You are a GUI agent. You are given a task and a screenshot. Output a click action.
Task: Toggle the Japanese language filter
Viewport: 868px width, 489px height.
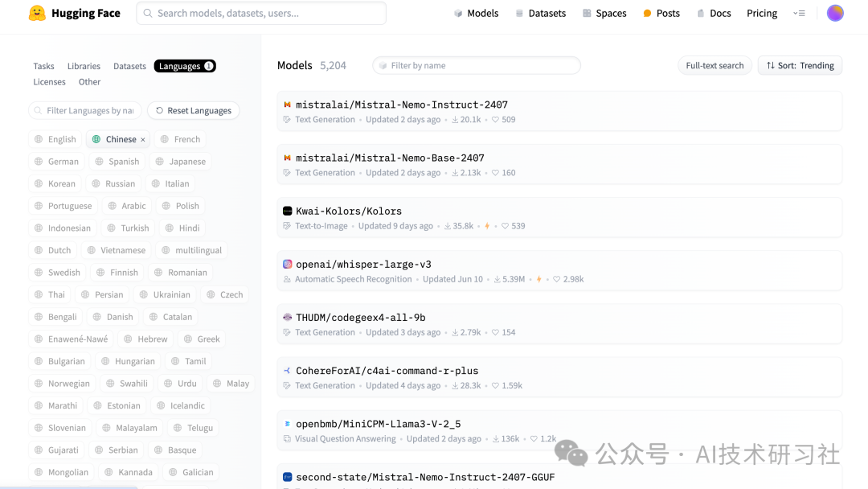tap(181, 161)
